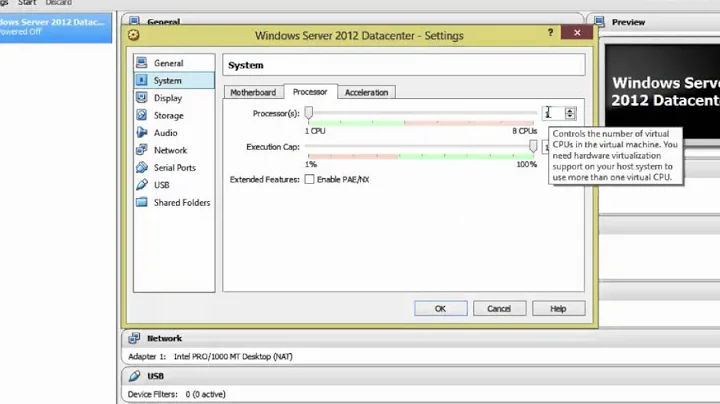
Task: Increase processor count with up arrow
Action: 570,111
